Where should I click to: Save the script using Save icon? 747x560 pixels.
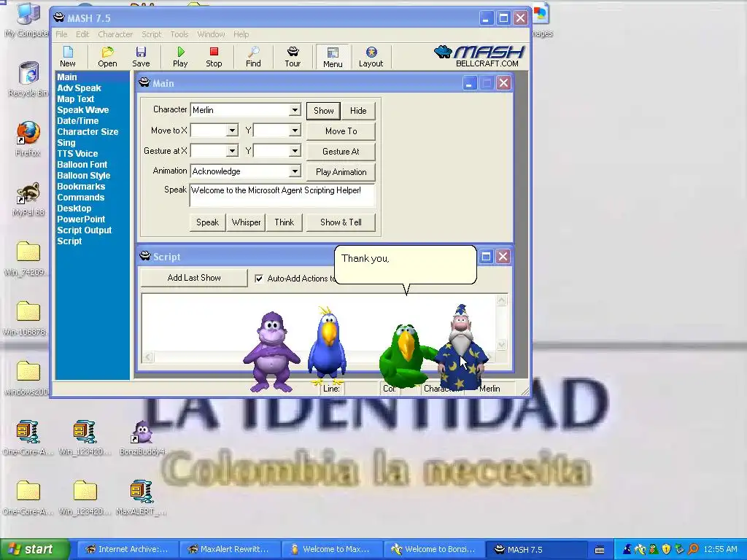coord(141,57)
